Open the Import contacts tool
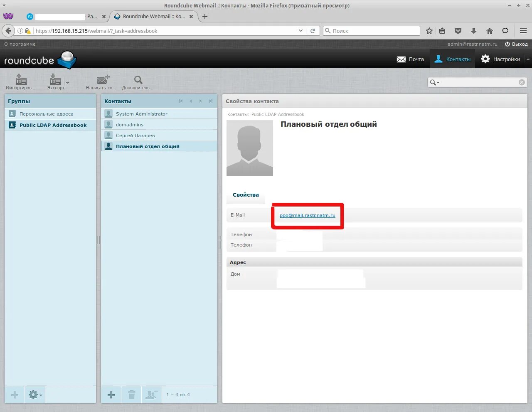Image resolution: width=532 pixels, height=412 pixels. tap(20, 81)
